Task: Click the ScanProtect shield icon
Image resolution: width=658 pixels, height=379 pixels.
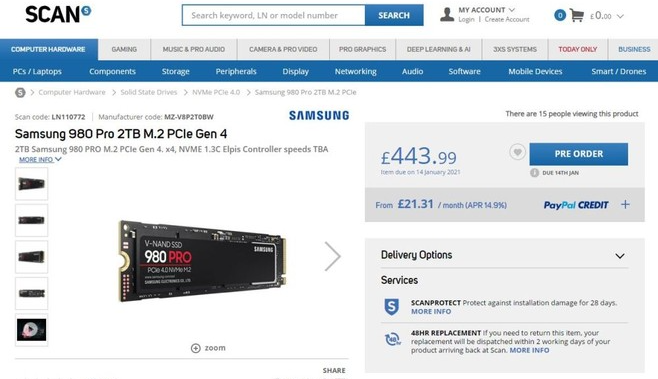Action: coord(392,307)
